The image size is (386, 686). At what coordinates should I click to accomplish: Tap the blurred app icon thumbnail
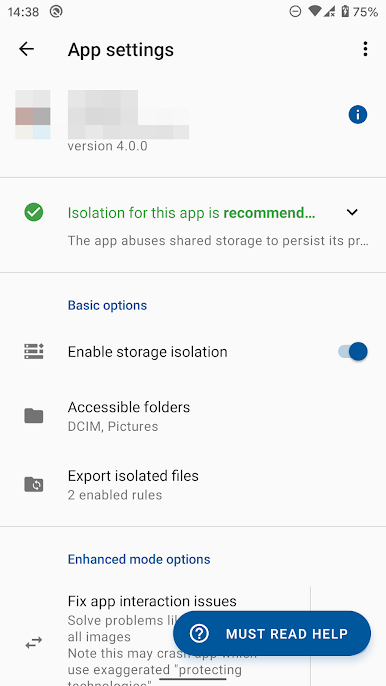pyautogui.click(x=33, y=115)
